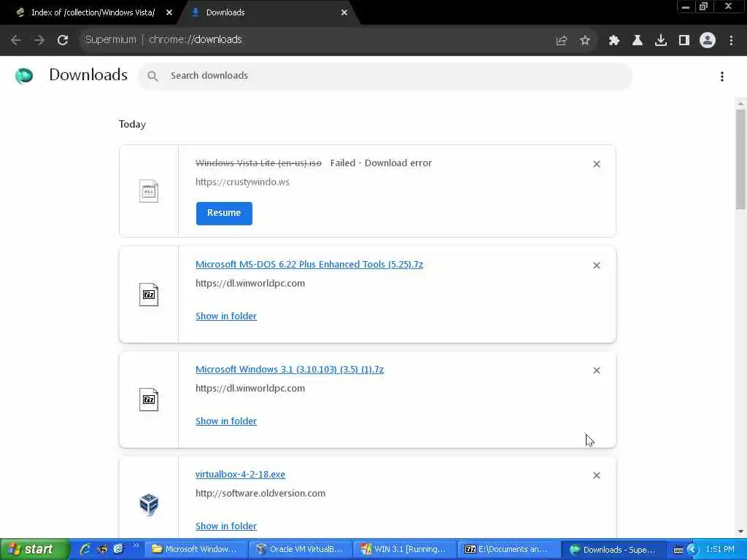Toggle the side panel icon
747x560 pixels.
pyautogui.click(x=684, y=41)
